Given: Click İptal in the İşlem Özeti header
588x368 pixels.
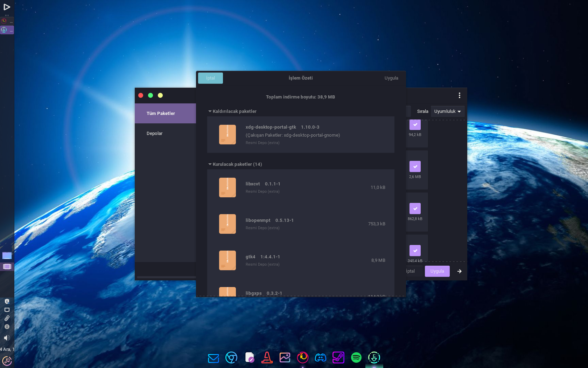Looking at the screenshot, I should (210, 78).
